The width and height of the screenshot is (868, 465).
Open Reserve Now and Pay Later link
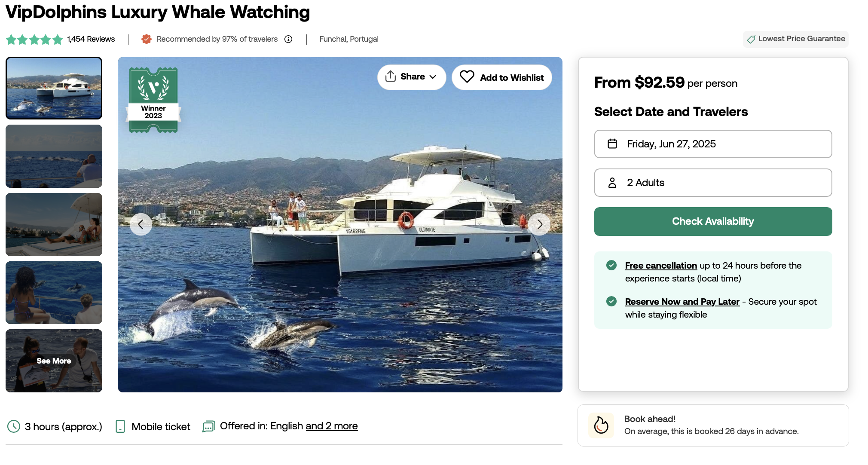[x=682, y=302]
